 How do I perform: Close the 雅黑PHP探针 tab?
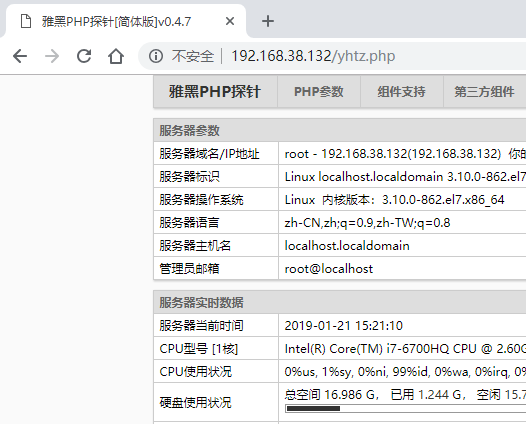point(230,21)
